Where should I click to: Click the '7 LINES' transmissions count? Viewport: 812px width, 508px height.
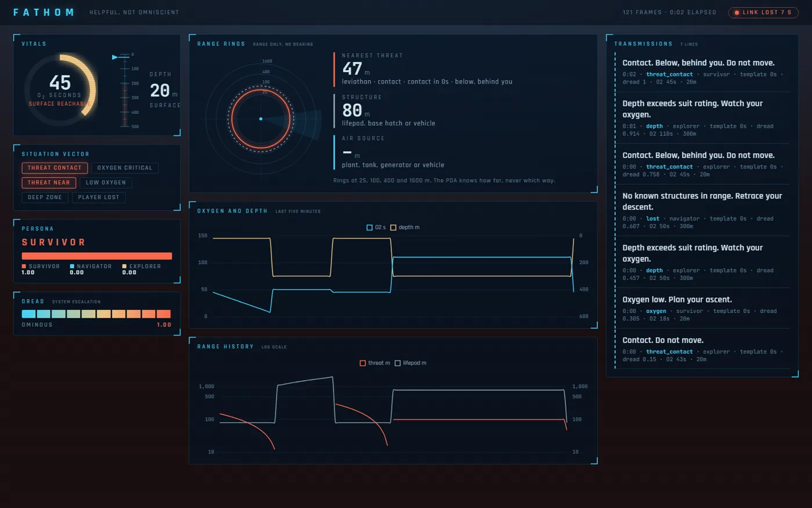[689, 44]
